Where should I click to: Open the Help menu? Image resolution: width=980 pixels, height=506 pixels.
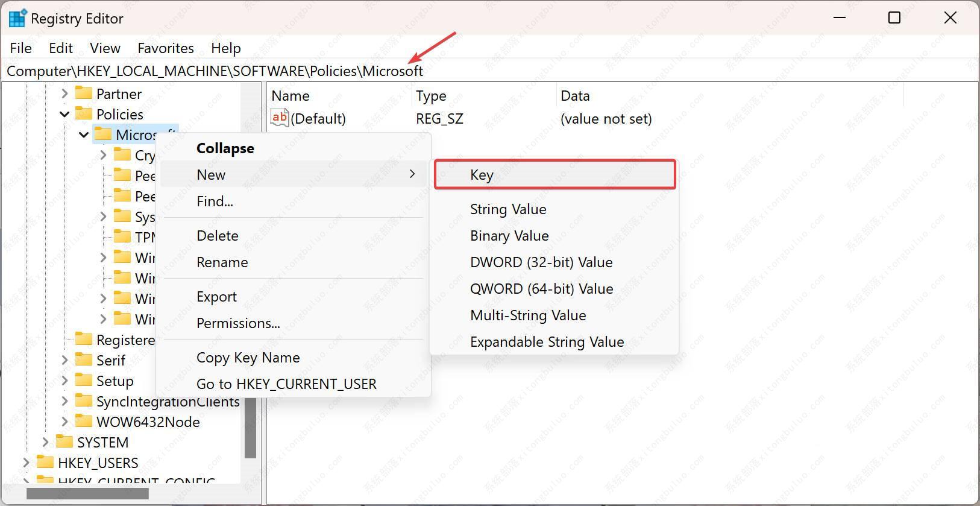(226, 48)
